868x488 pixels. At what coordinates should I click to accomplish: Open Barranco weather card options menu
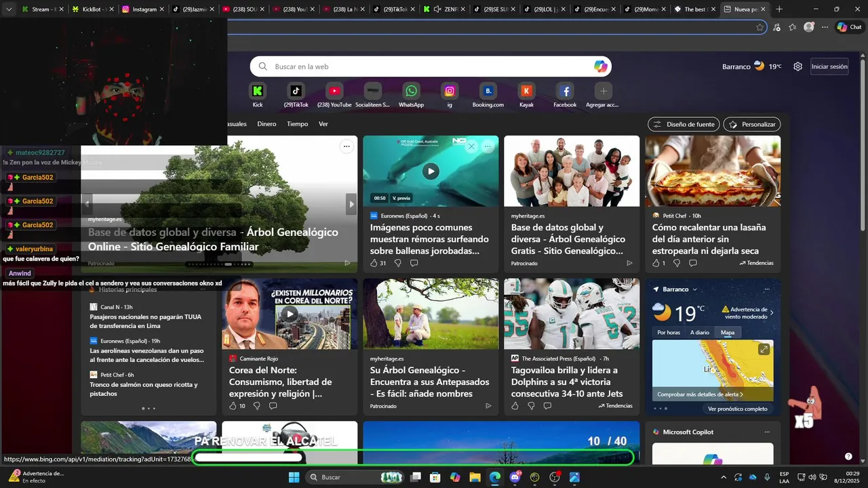767,289
